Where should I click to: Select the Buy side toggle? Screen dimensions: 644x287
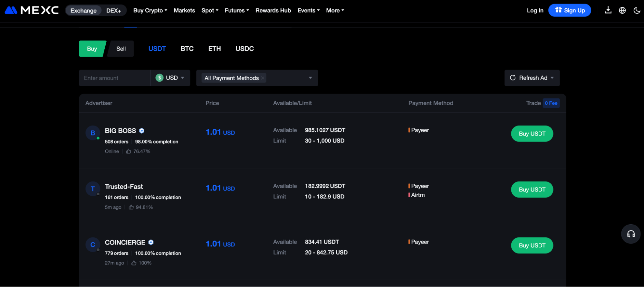[x=92, y=49]
